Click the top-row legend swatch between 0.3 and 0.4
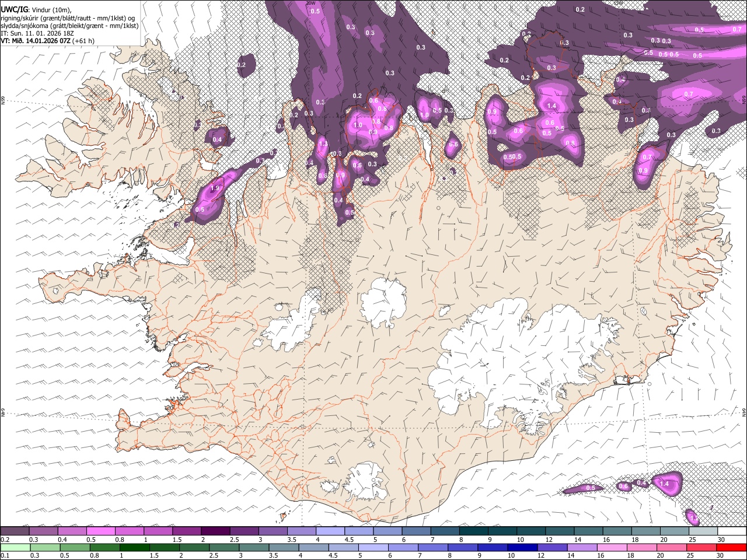The width and height of the screenshot is (747, 560). (x=43, y=531)
